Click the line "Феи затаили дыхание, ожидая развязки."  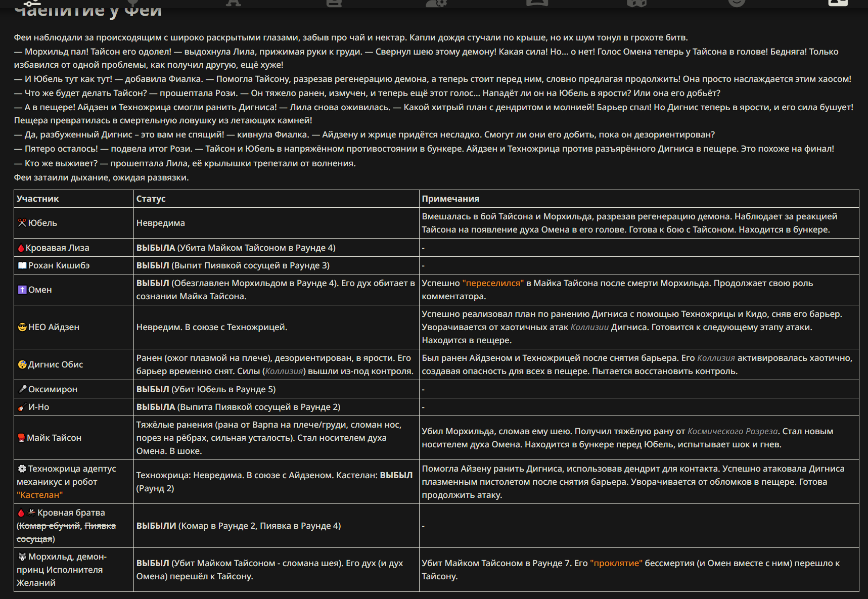tap(101, 177)
